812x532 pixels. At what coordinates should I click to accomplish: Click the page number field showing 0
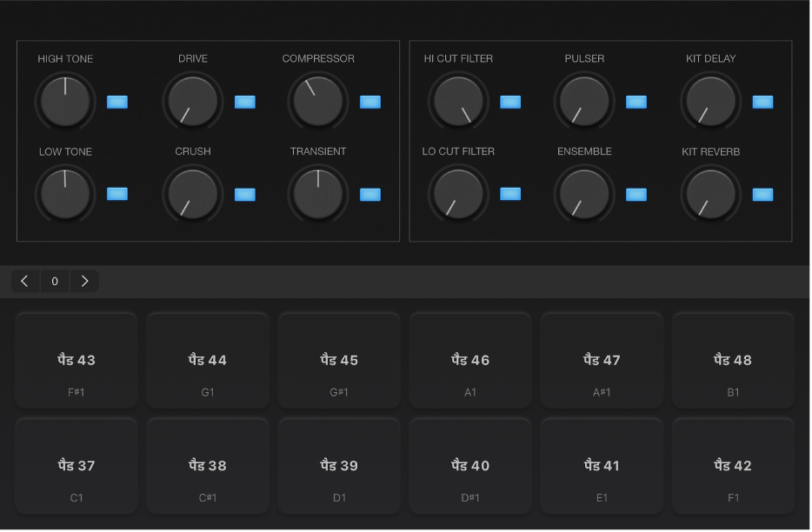55,282
